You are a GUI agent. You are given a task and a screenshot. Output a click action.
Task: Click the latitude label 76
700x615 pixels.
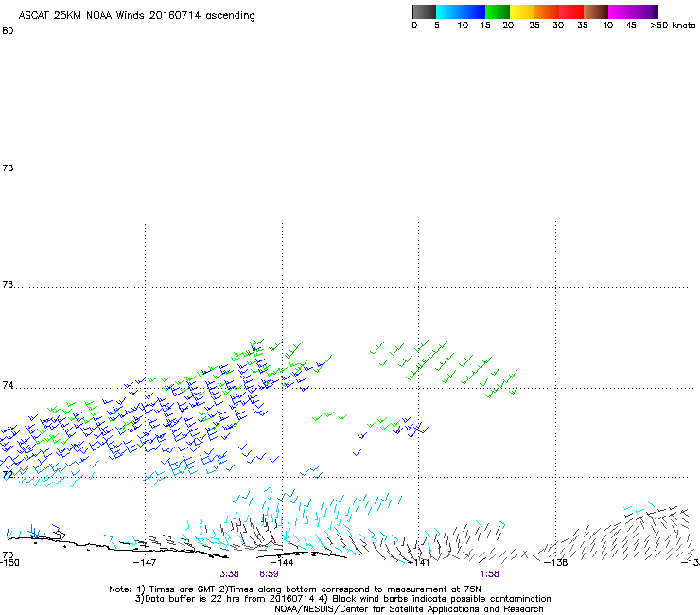point(8,285)
